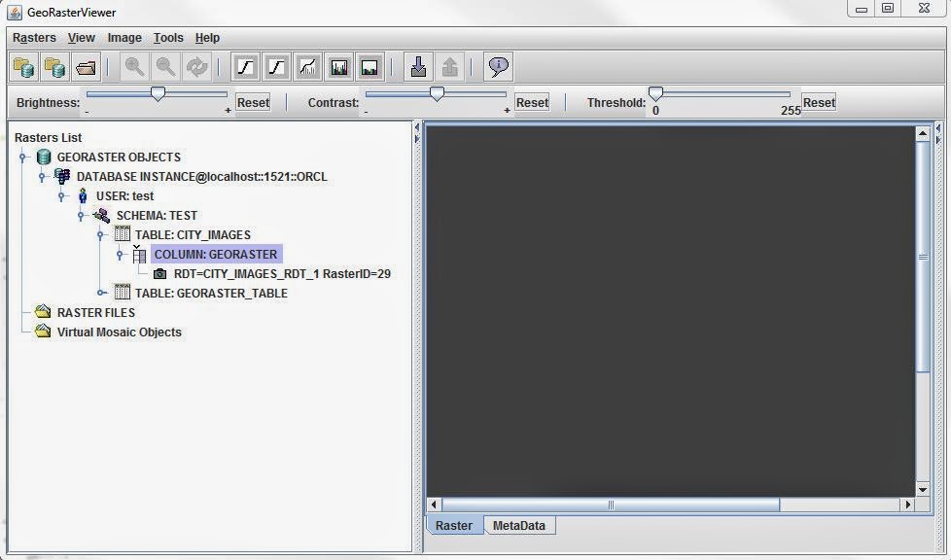Click the Contrast slider handle
The image size is (951, 560).
[437, 93]
